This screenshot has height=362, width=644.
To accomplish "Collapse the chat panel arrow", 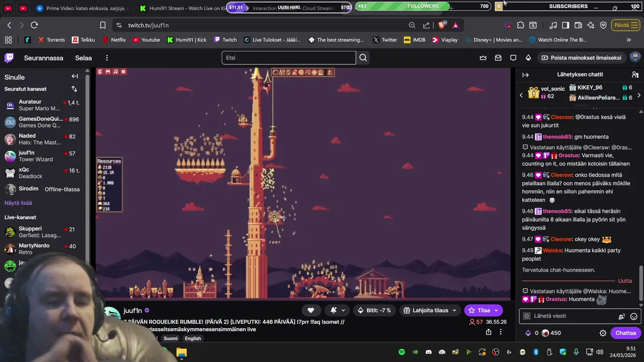I will point(526,75).
